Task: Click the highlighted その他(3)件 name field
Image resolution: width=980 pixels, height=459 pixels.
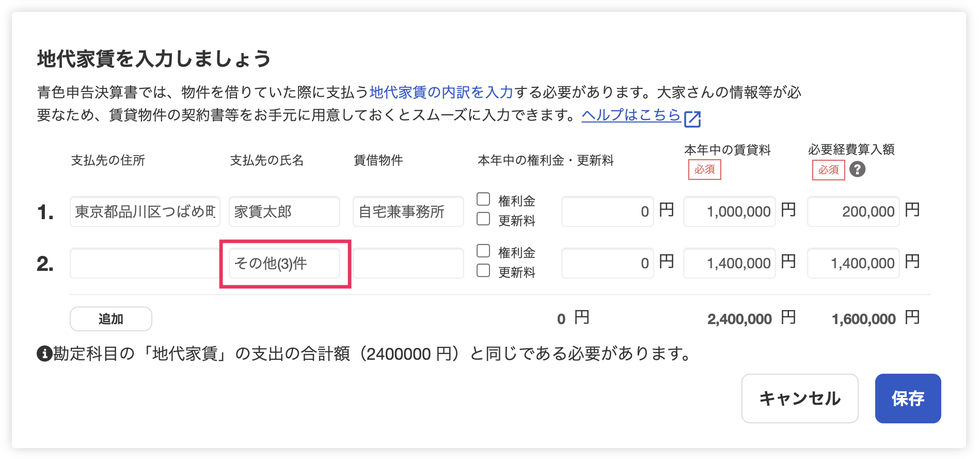Action: 284,264
